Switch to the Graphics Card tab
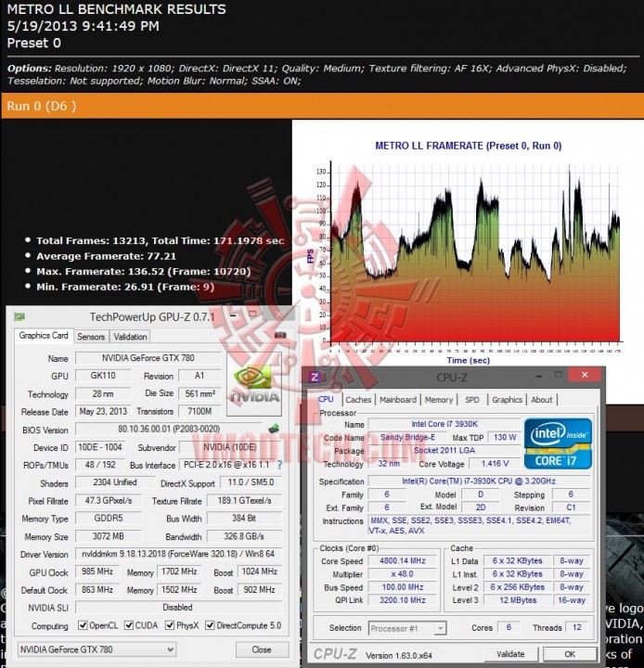644x668 pixels. click(x=44, y=336)
